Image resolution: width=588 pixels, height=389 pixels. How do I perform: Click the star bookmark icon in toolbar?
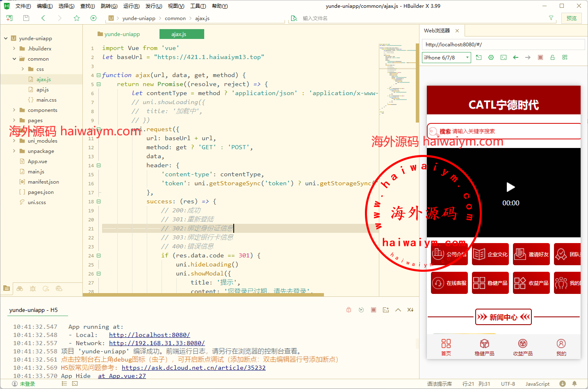click(77, 18)
